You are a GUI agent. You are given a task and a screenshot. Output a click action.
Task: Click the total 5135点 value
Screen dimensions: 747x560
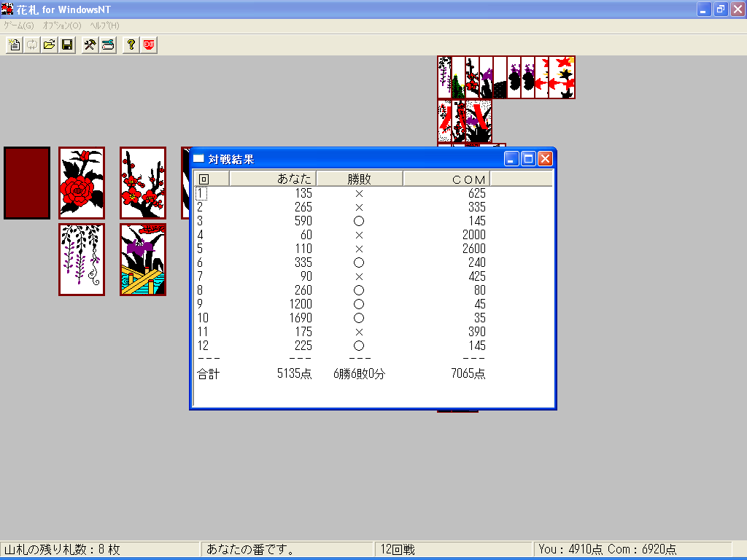tap(295, 373)
